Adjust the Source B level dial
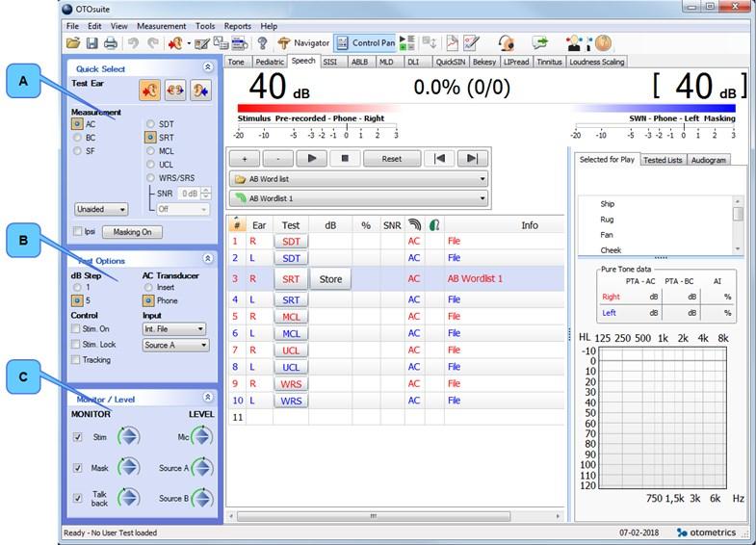Image resolution: width=756 pixels, height=545 pixels. (202, 498)
